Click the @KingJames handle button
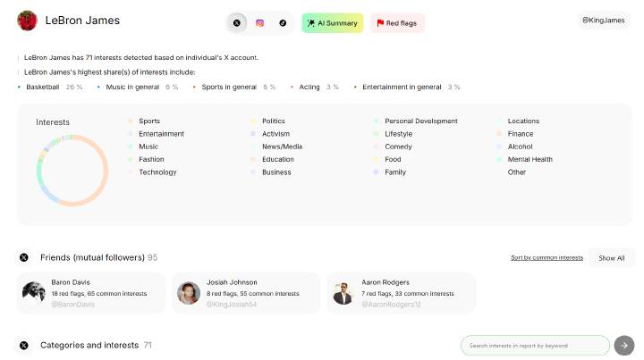This screenshot has height=360, width=644. click(603, 20)
